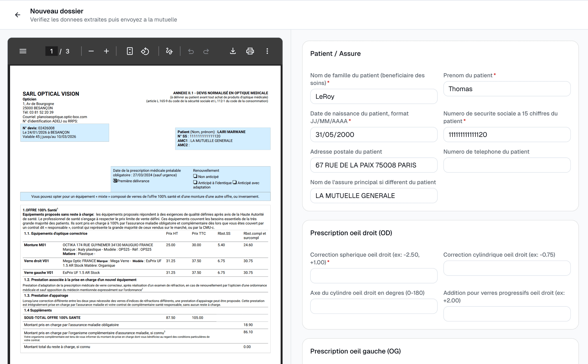The width and height of the screenshot is (588, 364).
Task: Undo the last annotation
Action: (191, 51)
